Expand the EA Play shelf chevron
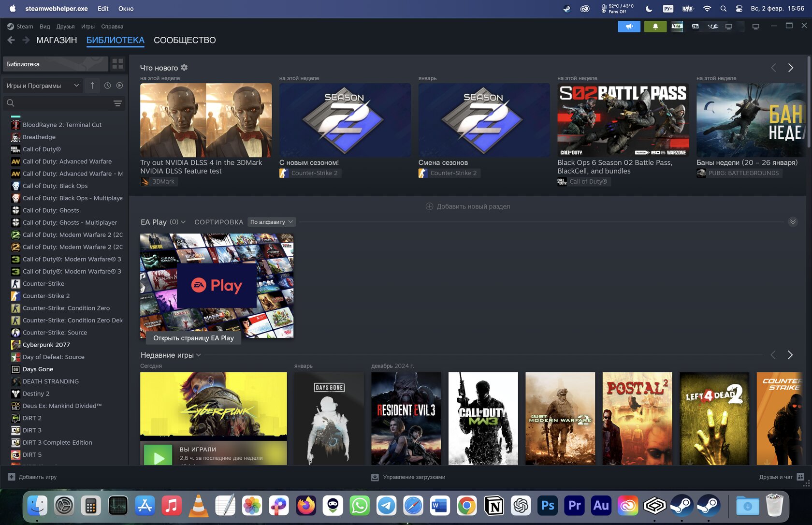The width and height of the screenshot is (812, 525). [x=183, y=222]
